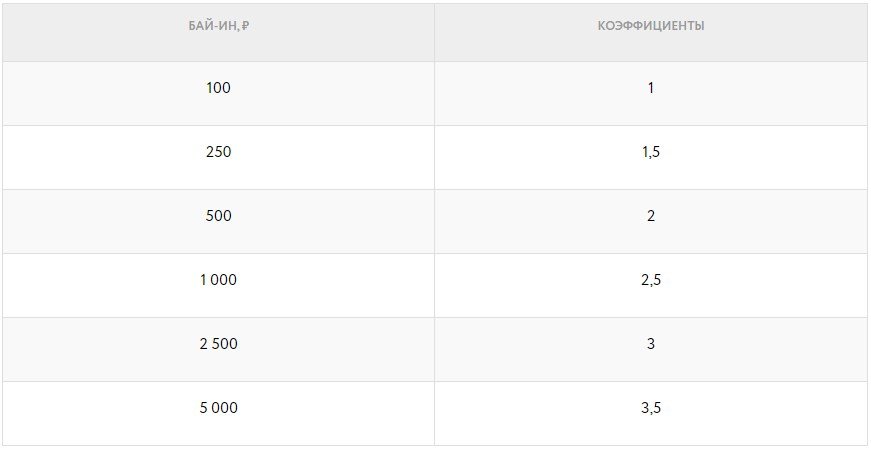This screenshot has width=871, height=449.
Task: Click the 1 000 buy-in cell
Action: tap(218, 280)
